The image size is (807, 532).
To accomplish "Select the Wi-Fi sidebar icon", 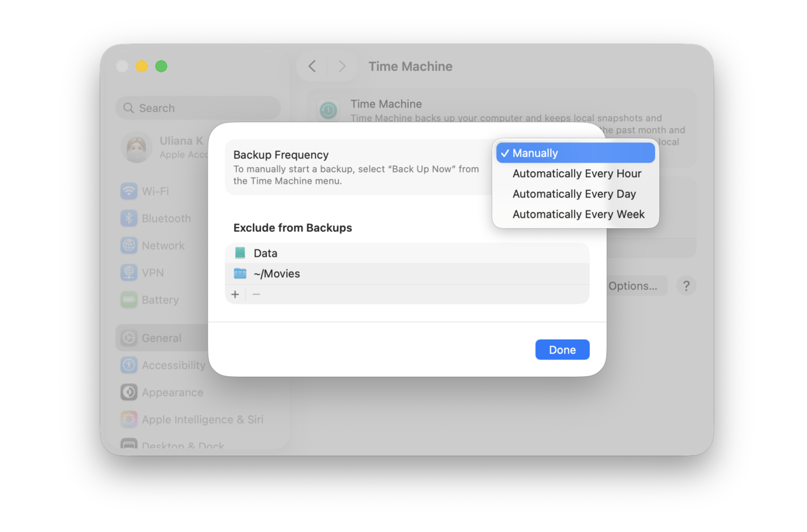I will (x=128, y=191).
